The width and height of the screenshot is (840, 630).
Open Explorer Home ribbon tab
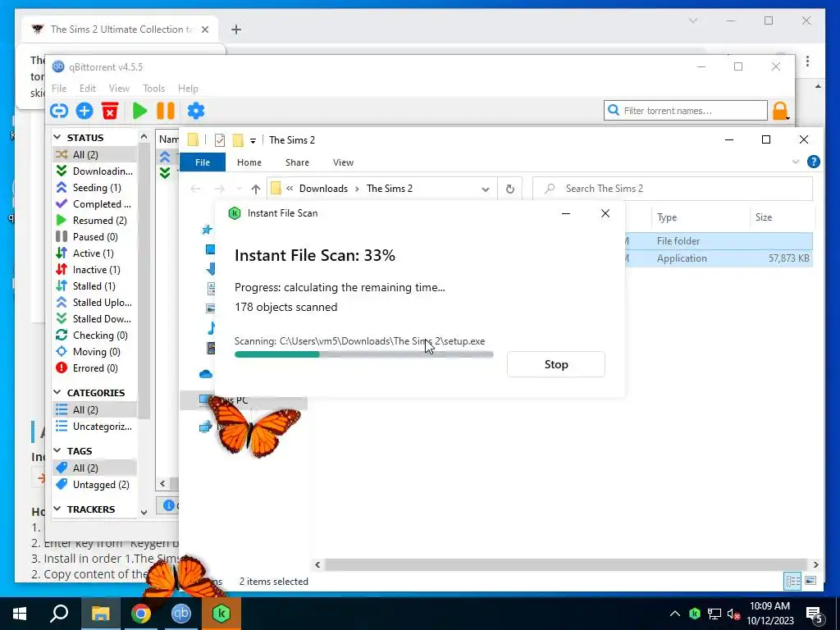[x=249, y=162]
